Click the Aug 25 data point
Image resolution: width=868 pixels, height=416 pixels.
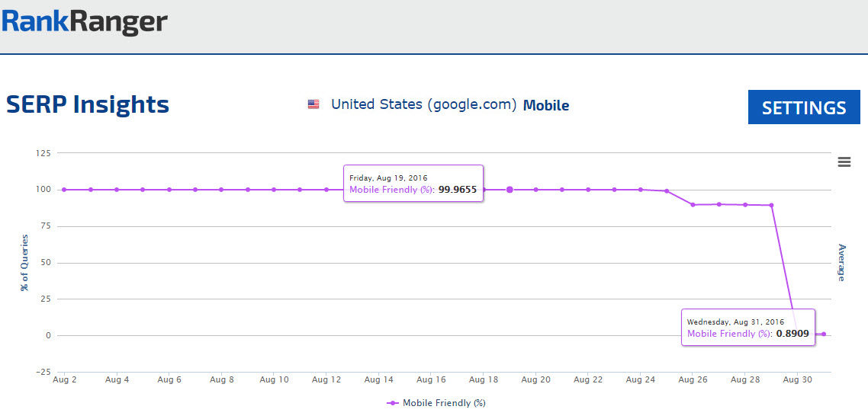[x=667, y=191]
